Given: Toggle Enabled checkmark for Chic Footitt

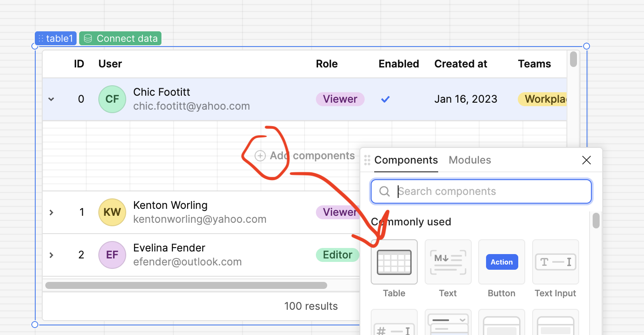Looking at the screenshot, I should point(385,99).
